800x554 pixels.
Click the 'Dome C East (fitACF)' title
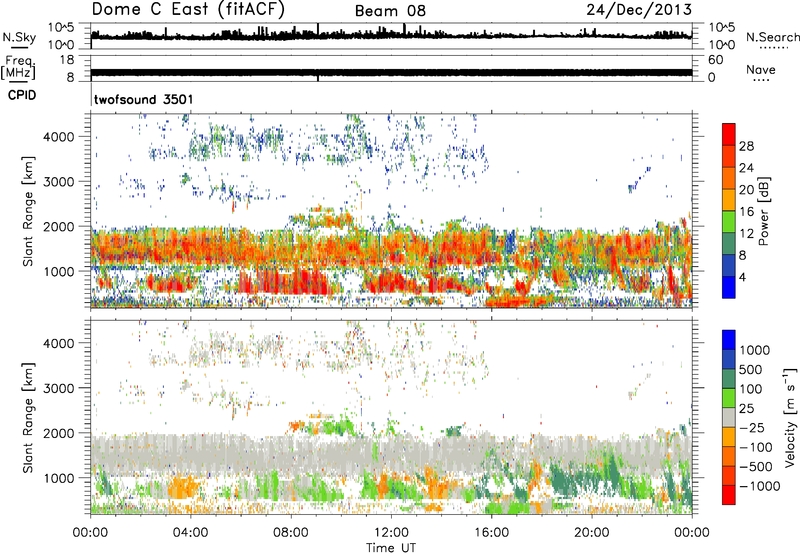tap(188, 9)
